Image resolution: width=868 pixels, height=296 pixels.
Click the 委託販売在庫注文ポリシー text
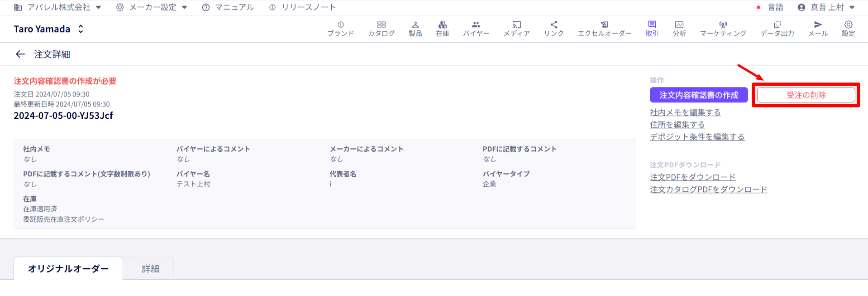(64, 219)
